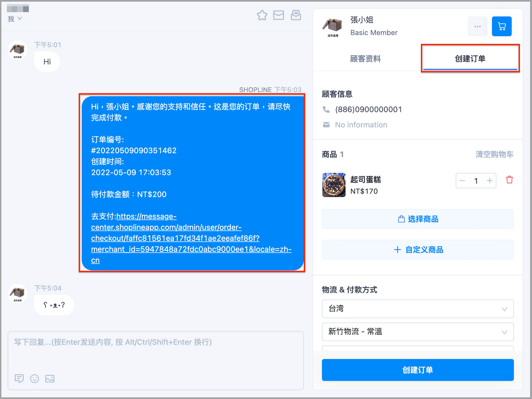Open the shopping cart blue button
This screenshot has width=532, height=399.
point(502,26)
